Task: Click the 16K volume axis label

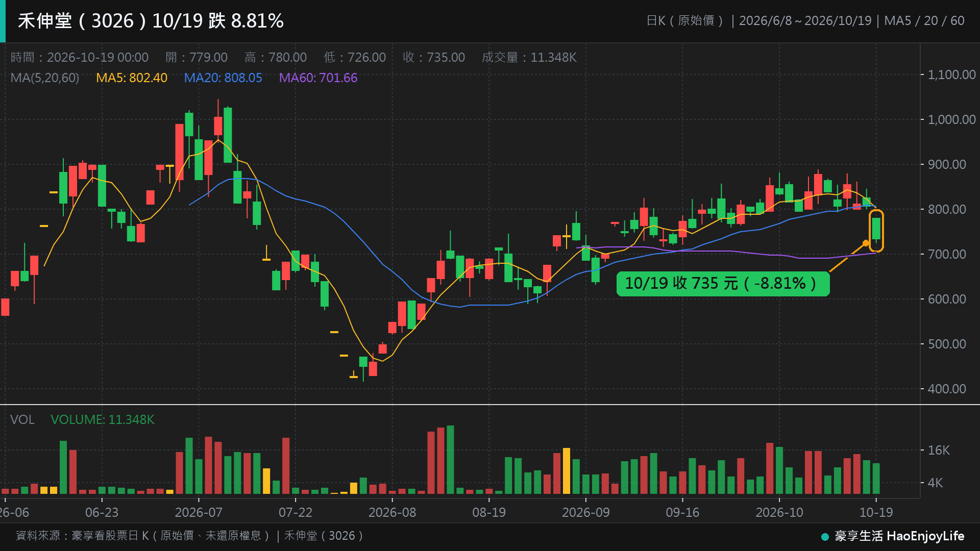Action: point(939,450)
